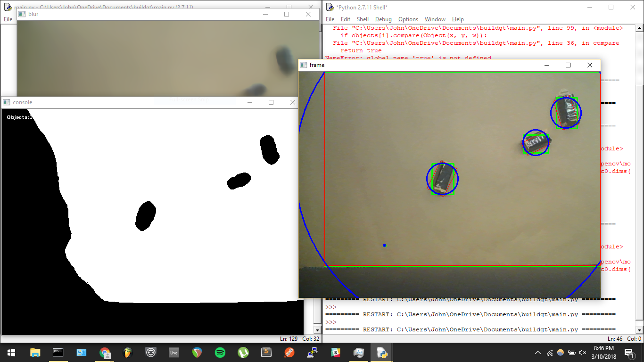644x362 pixels.
Task: Open File Explorer from the taskbar
Action: [35, 352]
